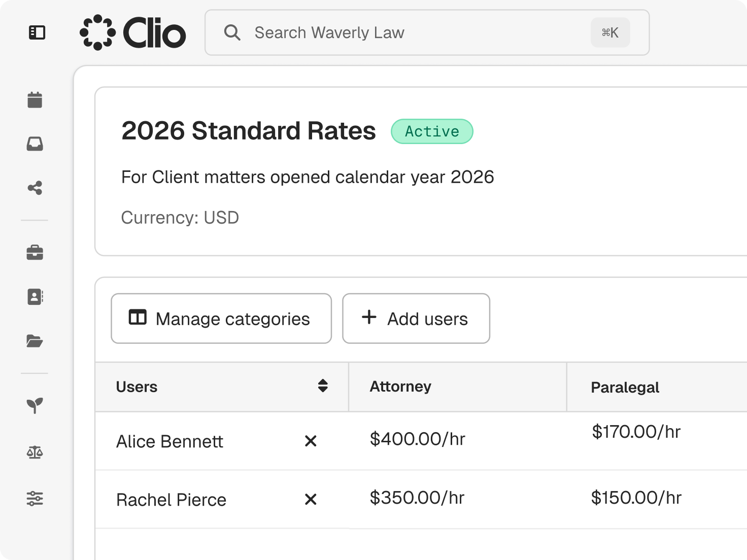Click Alice Bennett's $170.00/hr paralegal rate
The image size is (747, 560).
tap(636, 432)
